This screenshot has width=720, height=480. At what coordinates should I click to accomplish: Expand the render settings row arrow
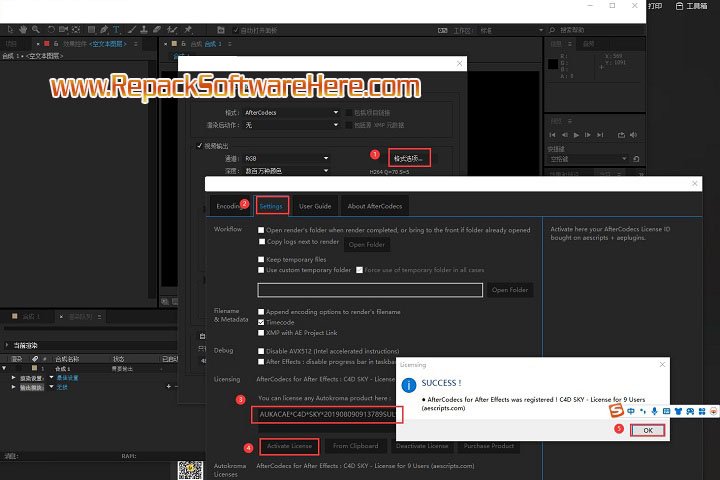[x=13, y=378]
